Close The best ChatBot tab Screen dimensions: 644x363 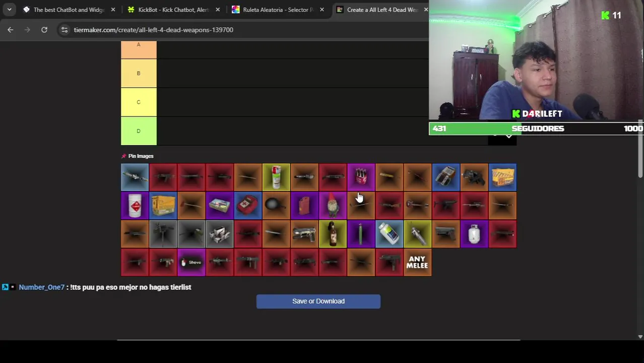[113, 10]
